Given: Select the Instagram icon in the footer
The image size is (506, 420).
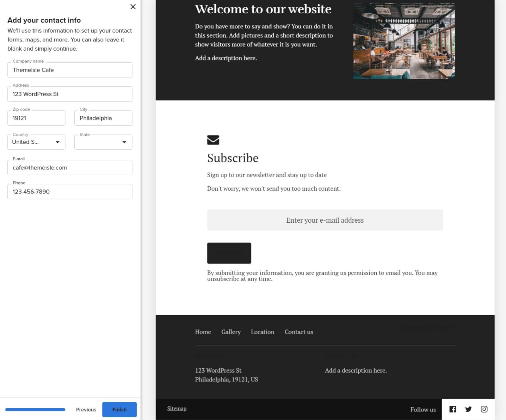Looking at the screenshot, I should [x=484, y=409].
